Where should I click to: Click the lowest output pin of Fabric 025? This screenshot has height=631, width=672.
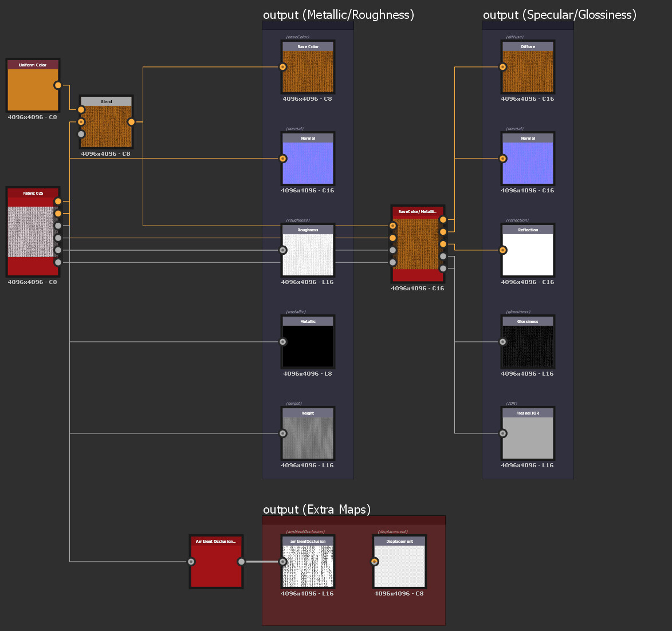(58, 262)
